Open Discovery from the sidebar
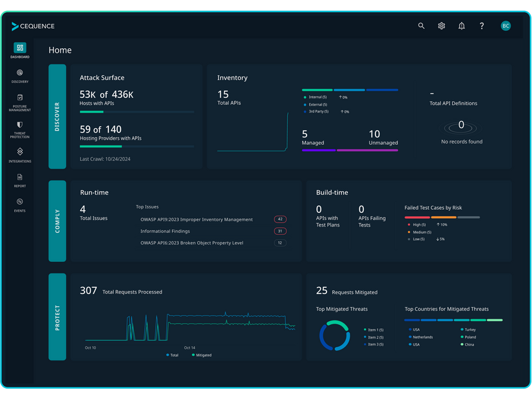Screen dimensions: 532x399 coord(20,76)
